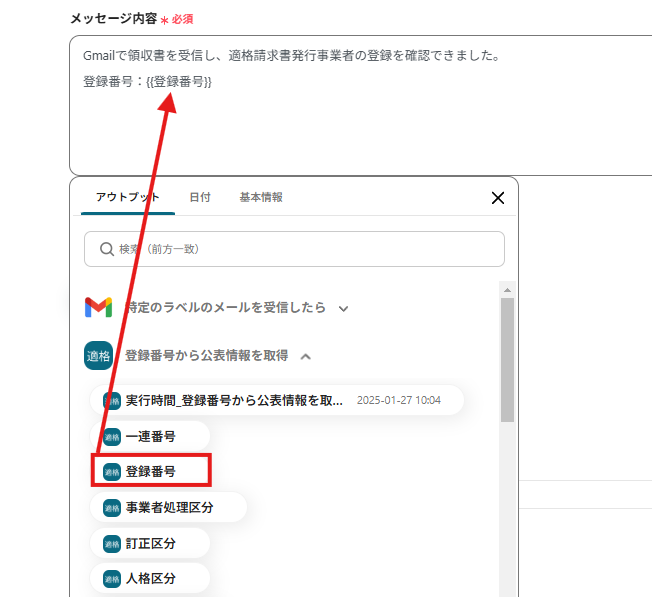Insert the 訂正区分 output
The width and height of the screenshot is (652, 597).
point(150,543)
